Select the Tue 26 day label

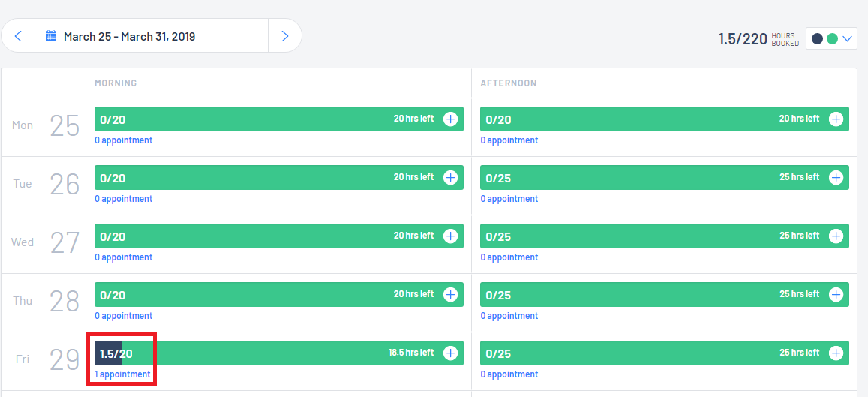(x=46, y=185)
